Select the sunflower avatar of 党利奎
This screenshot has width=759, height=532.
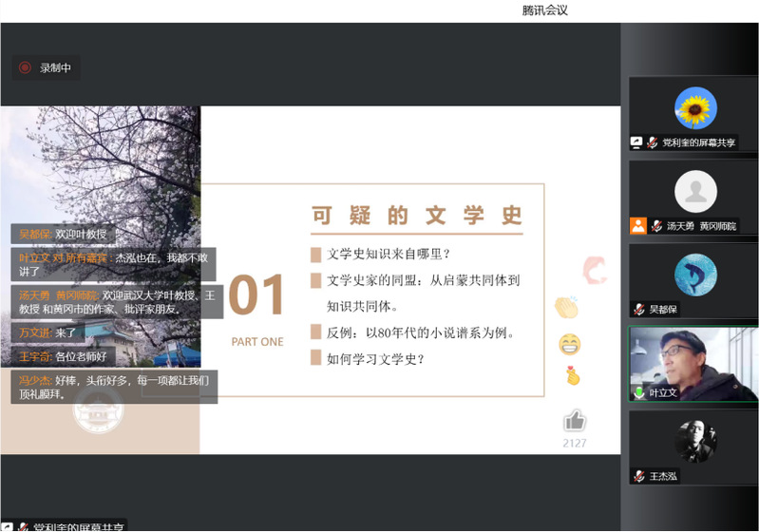(x=695, y=107)
